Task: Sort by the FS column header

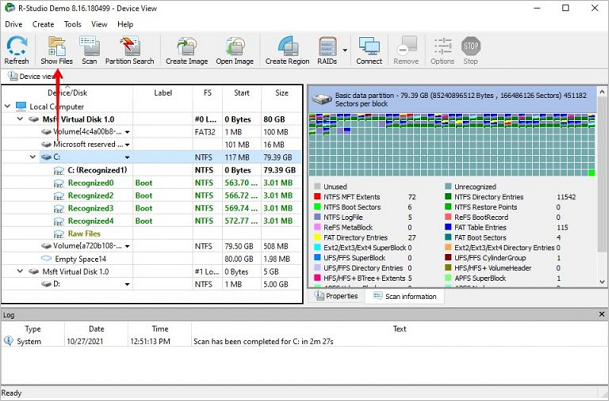Action: click(x=207, y=93)
